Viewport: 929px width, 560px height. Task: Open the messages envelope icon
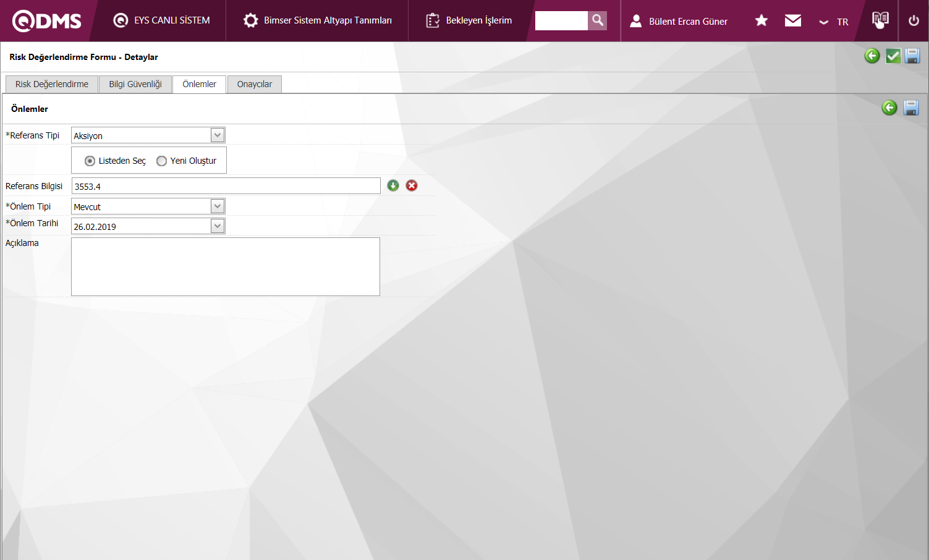coord(793,20)
